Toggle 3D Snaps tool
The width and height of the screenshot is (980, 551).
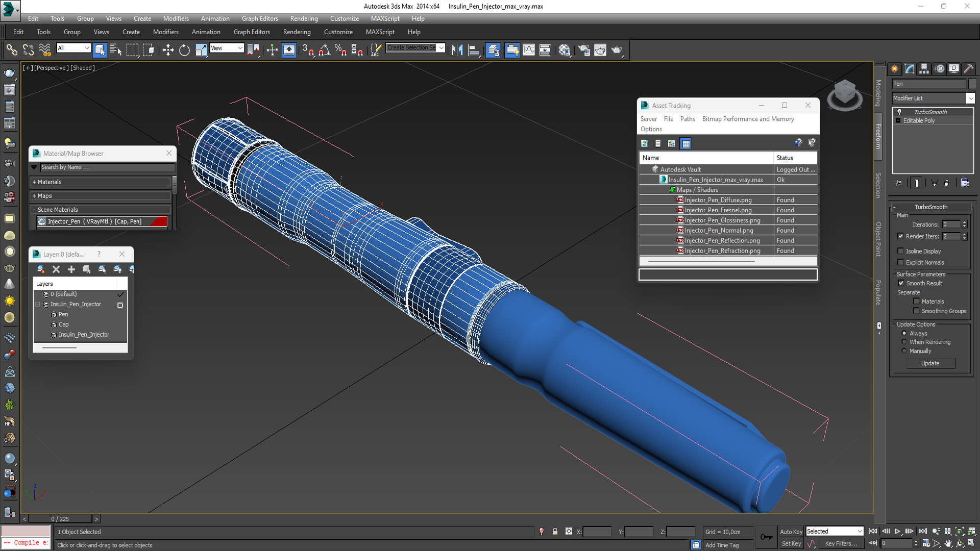tap(308, 49)
